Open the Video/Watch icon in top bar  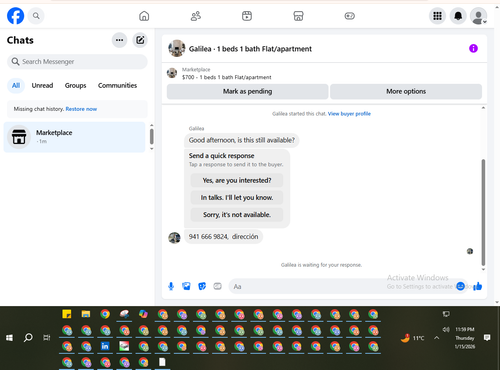click(x=247, y=16)
